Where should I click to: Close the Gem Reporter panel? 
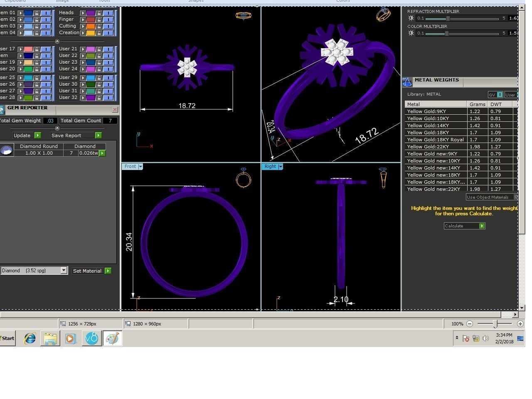coord(115,110)
